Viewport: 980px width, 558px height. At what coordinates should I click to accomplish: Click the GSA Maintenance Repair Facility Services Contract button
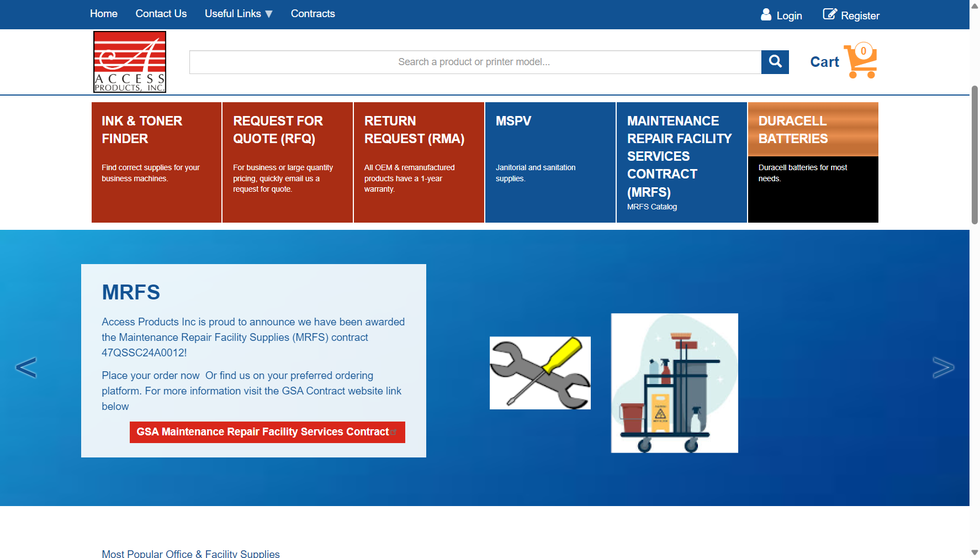267,432
